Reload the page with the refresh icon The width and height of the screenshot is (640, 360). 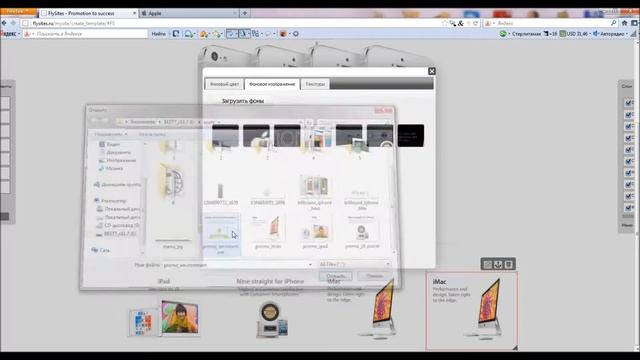click(476, 23)
